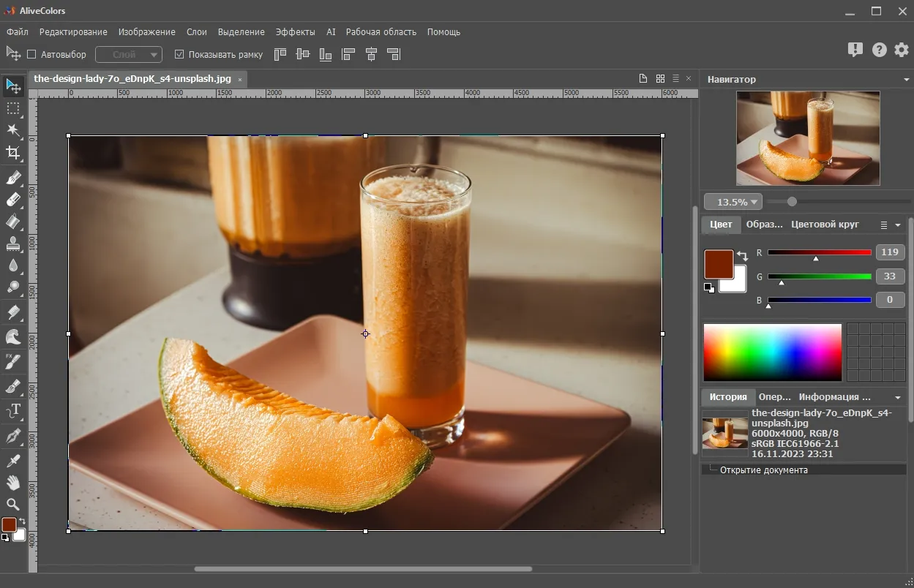This screenshot has width=914, height=588.
Task: Open the Эффекты menu
Action: pyautogui.click(x=295, y=31)
